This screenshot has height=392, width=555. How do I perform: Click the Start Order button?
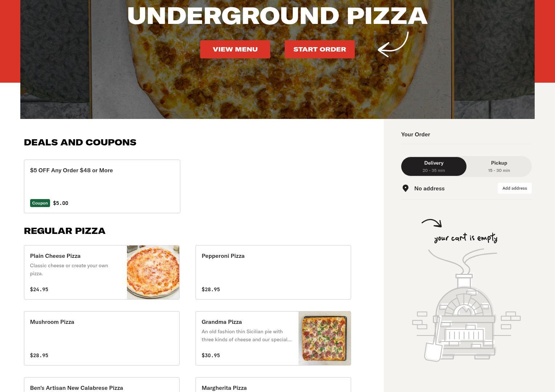tap(320, 49)
